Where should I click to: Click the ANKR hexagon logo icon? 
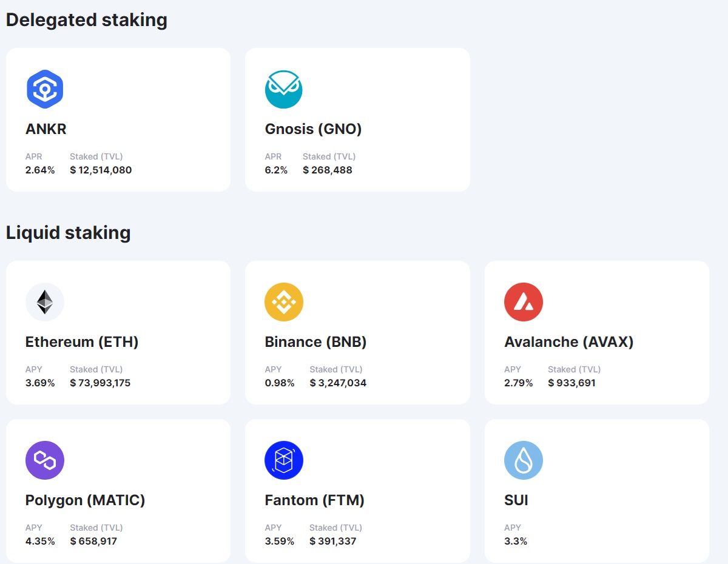pyautogui.click(x=45, y=89)
